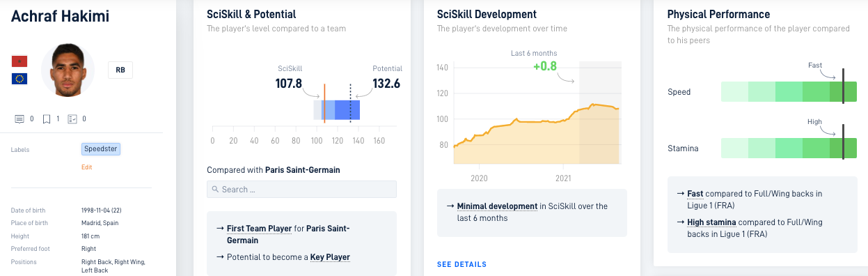The width and height of the screenshot is (868, 276).
Task: Click the Stamina performance bar marker
Action: tap(843, 142)
